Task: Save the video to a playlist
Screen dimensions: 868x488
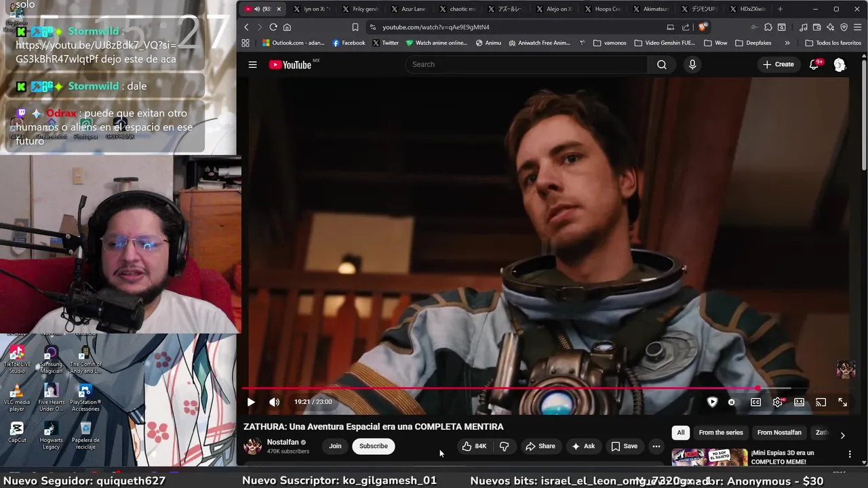Action: [x=625, y=446]
